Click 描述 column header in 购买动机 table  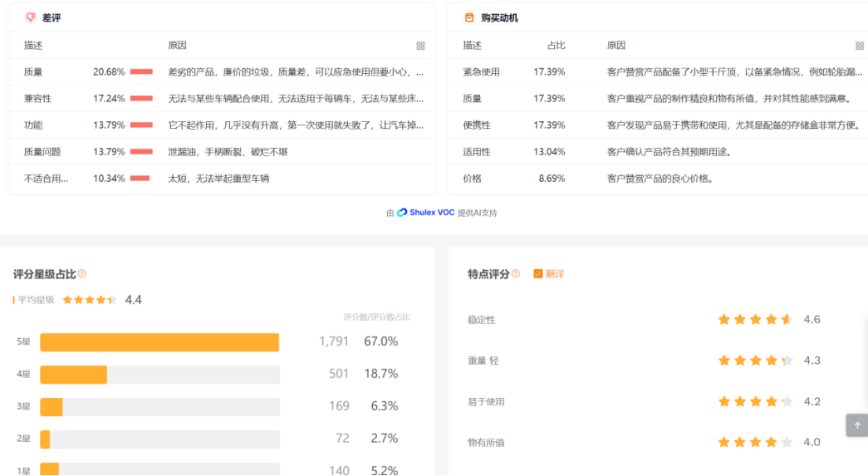[472, 46]
